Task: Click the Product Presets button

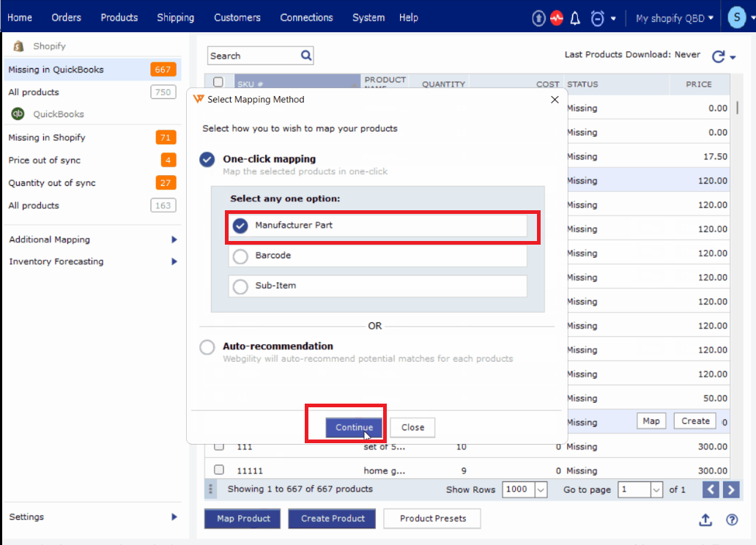Action: tap(432, 519)
